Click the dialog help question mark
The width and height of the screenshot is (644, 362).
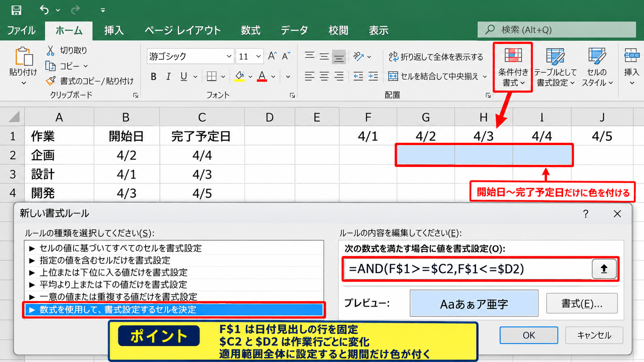(x=585, y=214)
